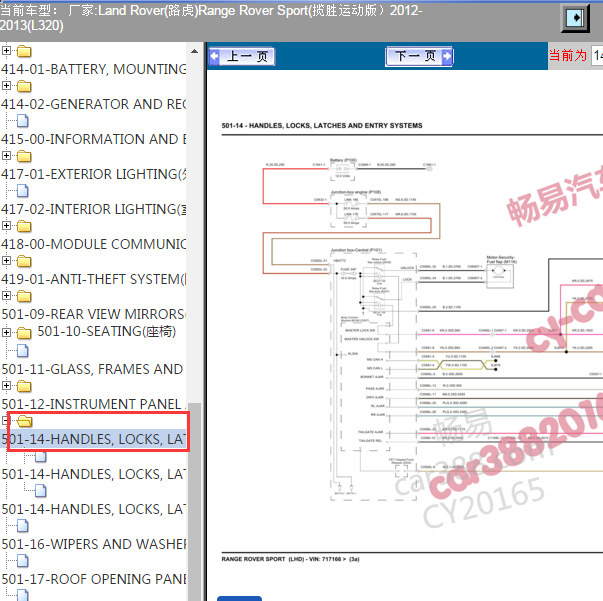603x601 pixels.
Task: Expand the 418-00-MODULE COMMUNIC node
Action: pyautogui.click(x=6, y=225)
